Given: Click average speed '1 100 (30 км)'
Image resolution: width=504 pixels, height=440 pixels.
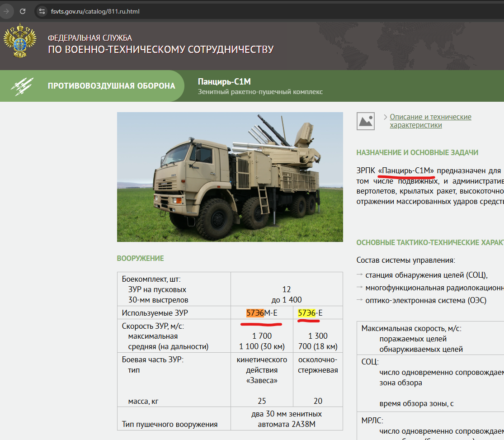Looking at the screenshot, I should pyautogui.click(x=262, y=346).
